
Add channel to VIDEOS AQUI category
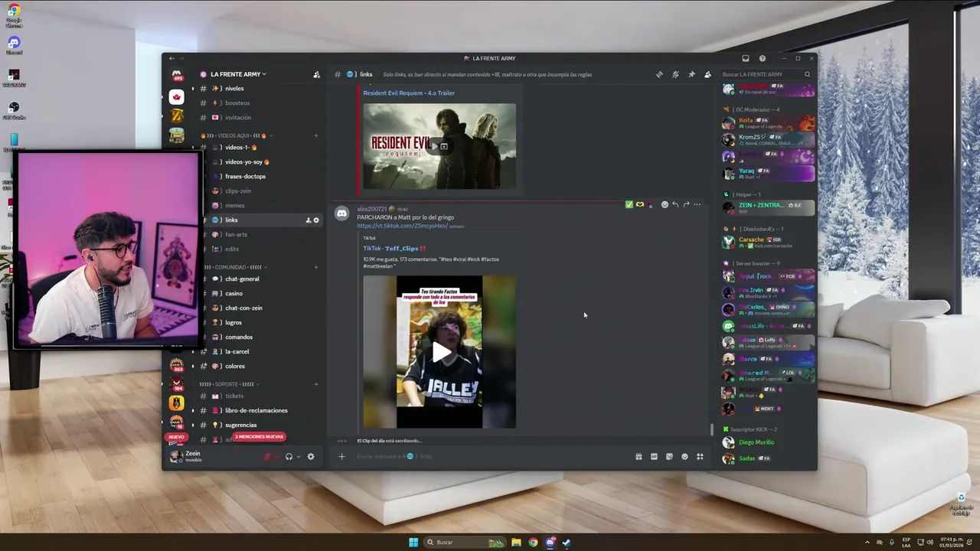(316, 136)
